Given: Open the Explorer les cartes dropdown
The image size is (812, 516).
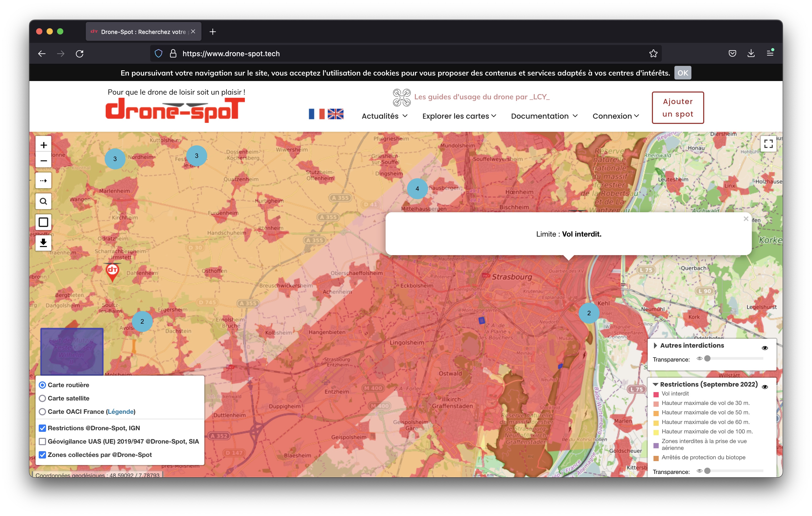Looking at the screenshot, I should [x=459, y=116].
